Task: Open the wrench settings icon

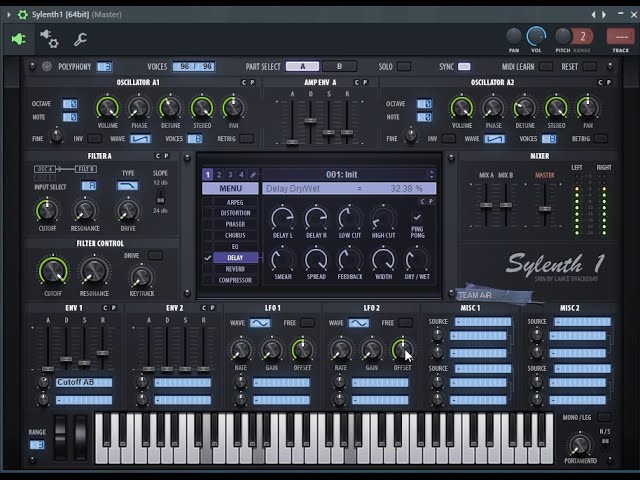Action: [80, 39]
